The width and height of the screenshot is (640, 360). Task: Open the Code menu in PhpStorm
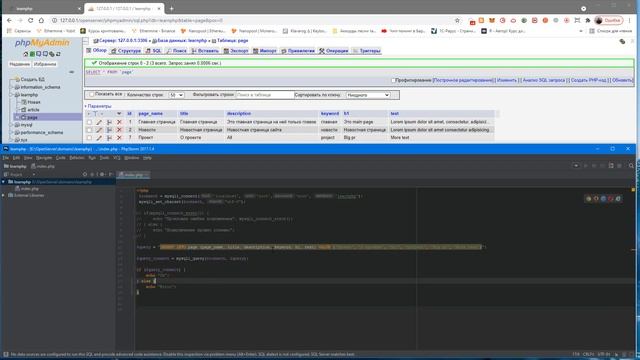[x=60, y=158]
